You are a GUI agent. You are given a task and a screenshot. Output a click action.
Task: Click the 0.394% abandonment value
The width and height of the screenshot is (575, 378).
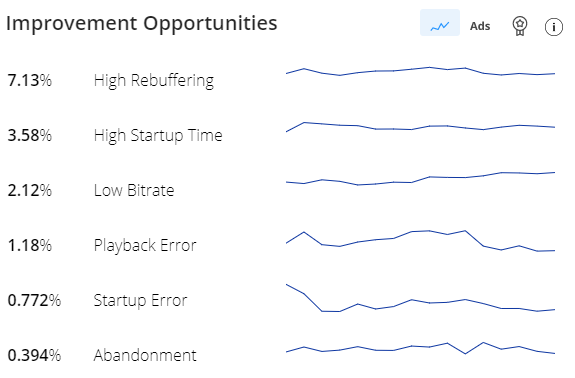(x=34, y=355)
